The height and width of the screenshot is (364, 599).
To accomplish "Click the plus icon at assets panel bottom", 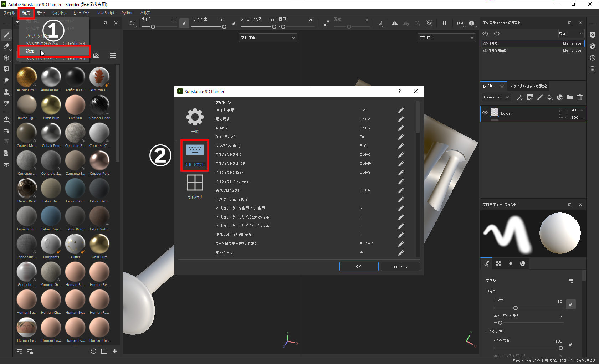I will (115, 351).
